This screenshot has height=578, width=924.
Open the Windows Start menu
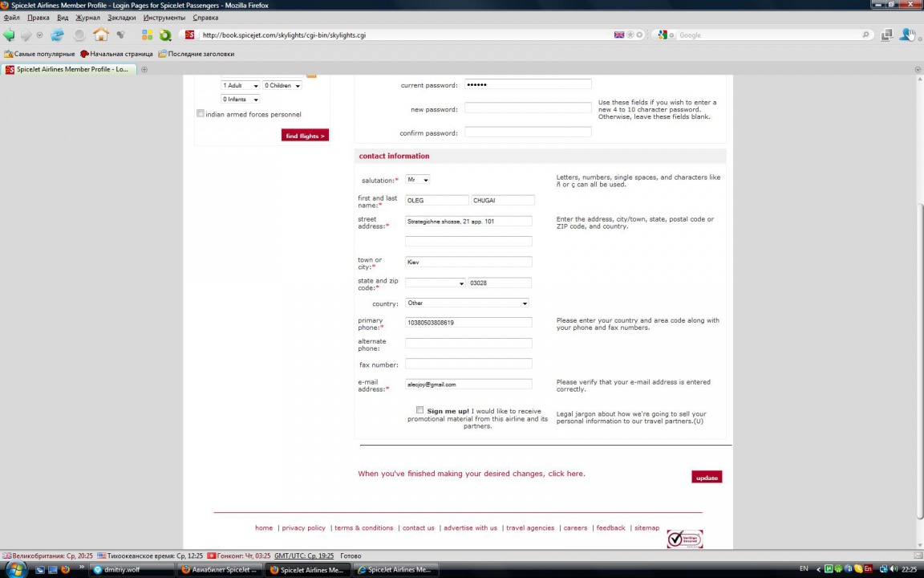[15, 569]
